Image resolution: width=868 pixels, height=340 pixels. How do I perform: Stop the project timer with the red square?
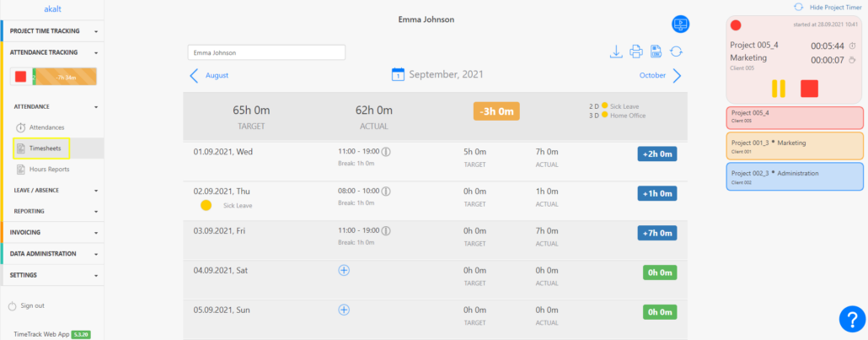pos(809,89)
